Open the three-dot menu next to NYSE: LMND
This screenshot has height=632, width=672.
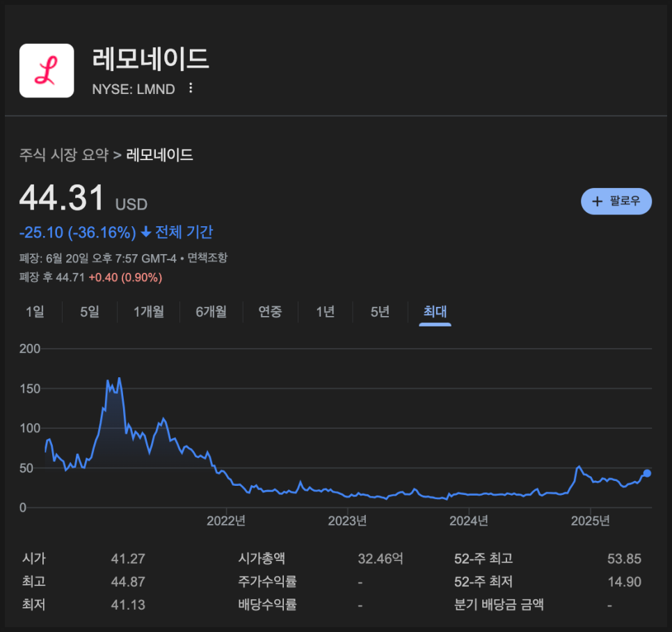coord(191,88)
